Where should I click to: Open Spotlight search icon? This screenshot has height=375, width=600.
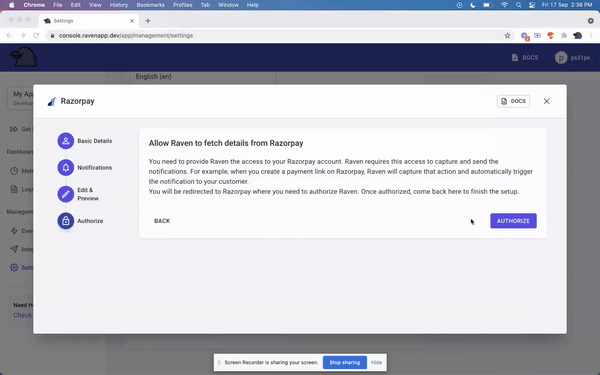(518, 5)
